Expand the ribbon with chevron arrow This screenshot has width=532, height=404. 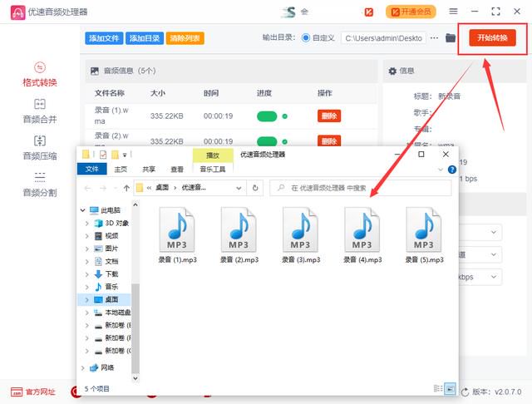[441, 170]
